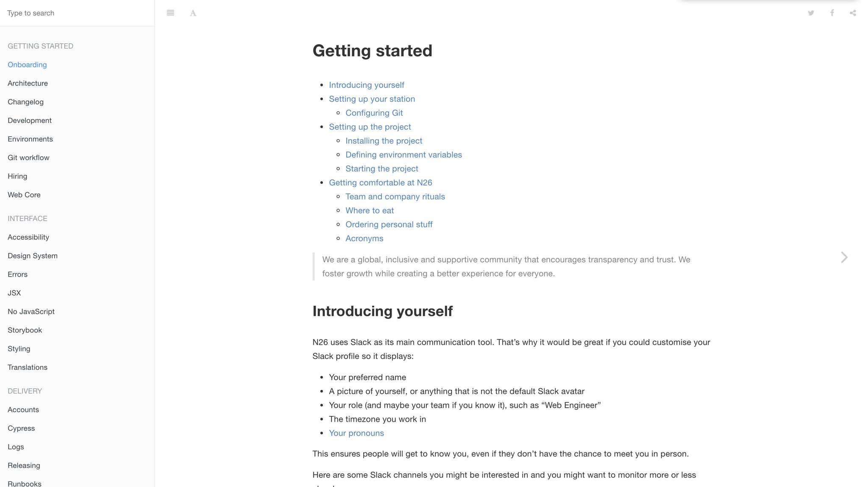868x487 pixels.
Task: Click the Twitter share icon
Action: [x=811, y=12]
